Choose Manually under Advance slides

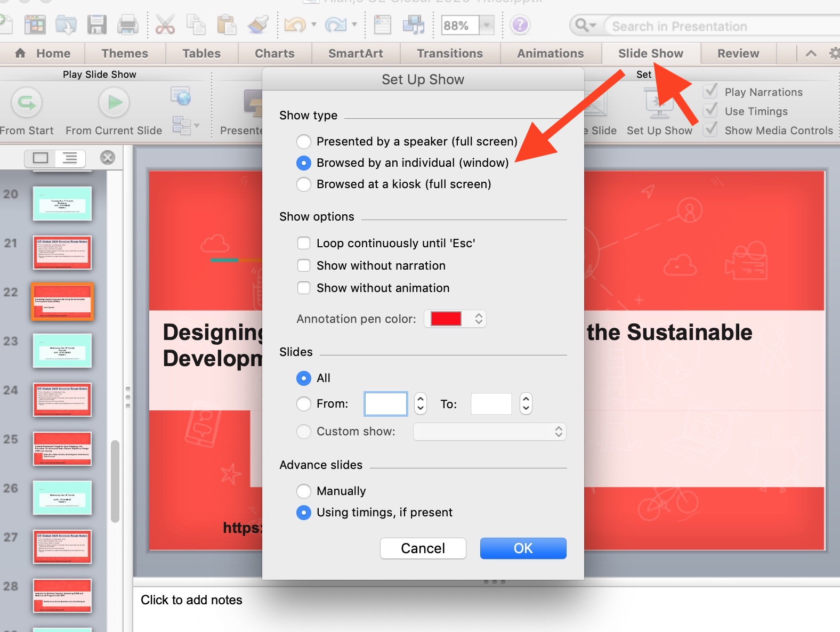click(304, 491)
